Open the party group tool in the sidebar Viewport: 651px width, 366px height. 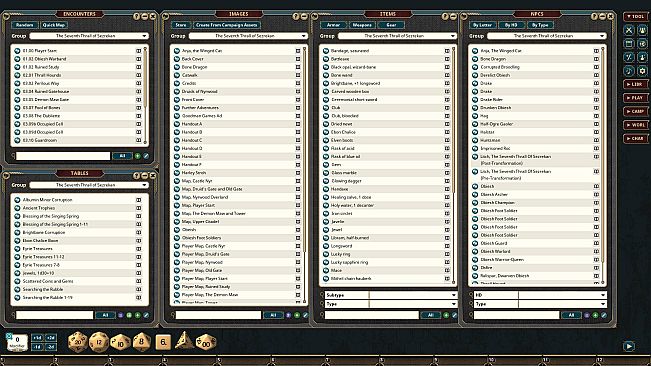[x=642, y=30]
